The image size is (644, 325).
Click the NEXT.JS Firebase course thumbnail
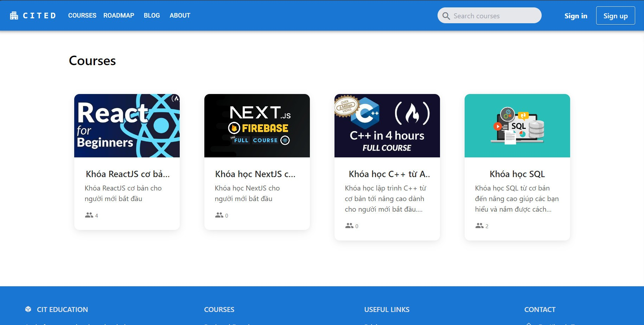point(257,125)
